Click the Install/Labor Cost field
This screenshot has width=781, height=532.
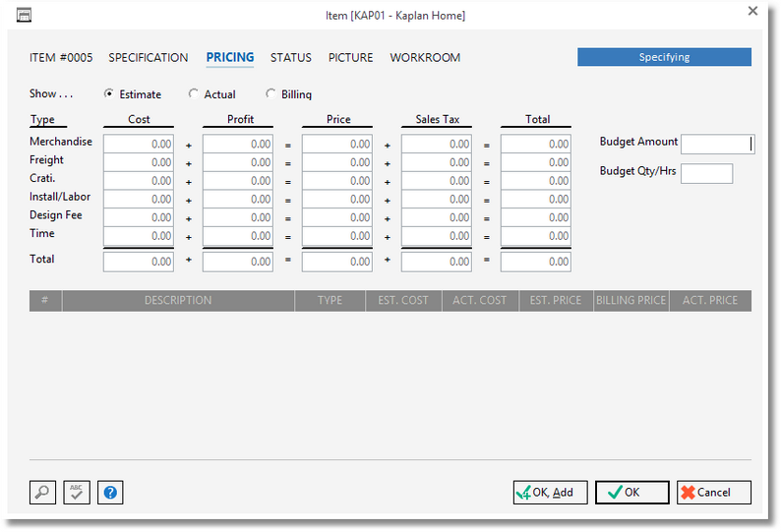click(139, 200)
